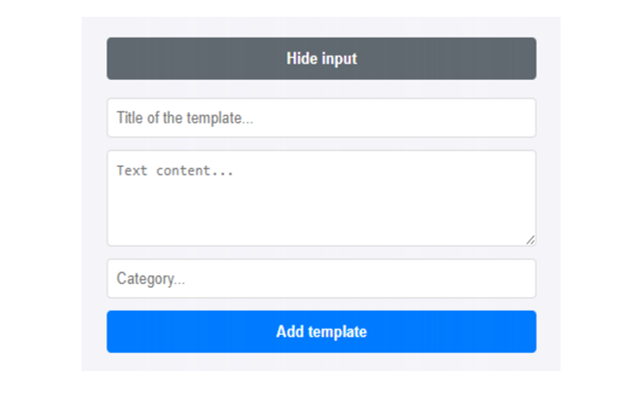Click the textarea resize grip handle
The width and height of the screenshot is (640, 400).
click(x=530, y=240)
